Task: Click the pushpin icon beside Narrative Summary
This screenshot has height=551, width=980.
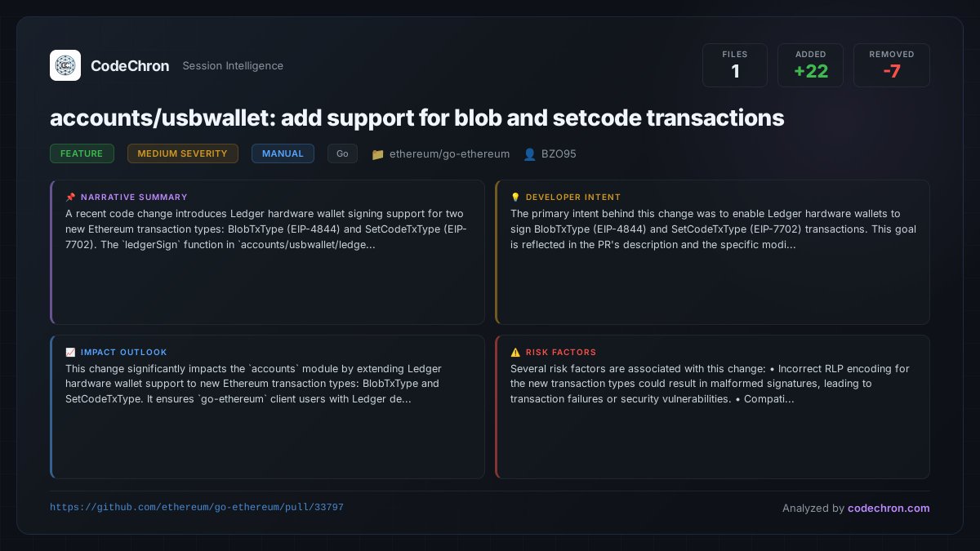Action: [70, 197]
